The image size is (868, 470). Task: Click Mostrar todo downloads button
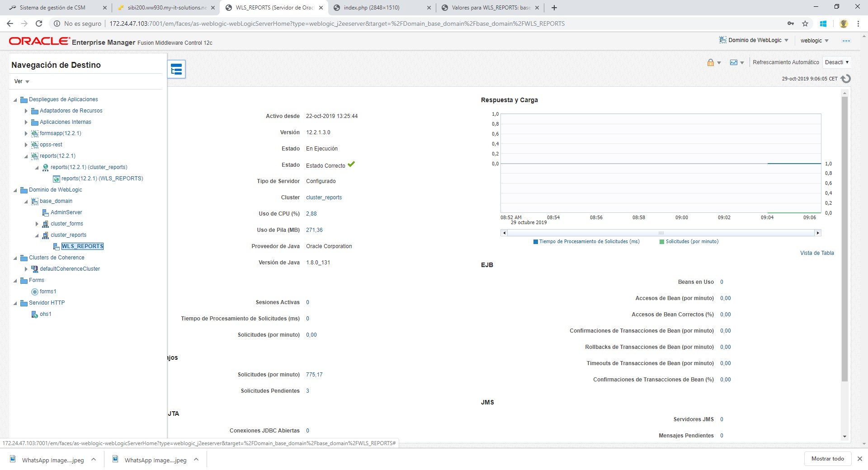coord(827,459)
